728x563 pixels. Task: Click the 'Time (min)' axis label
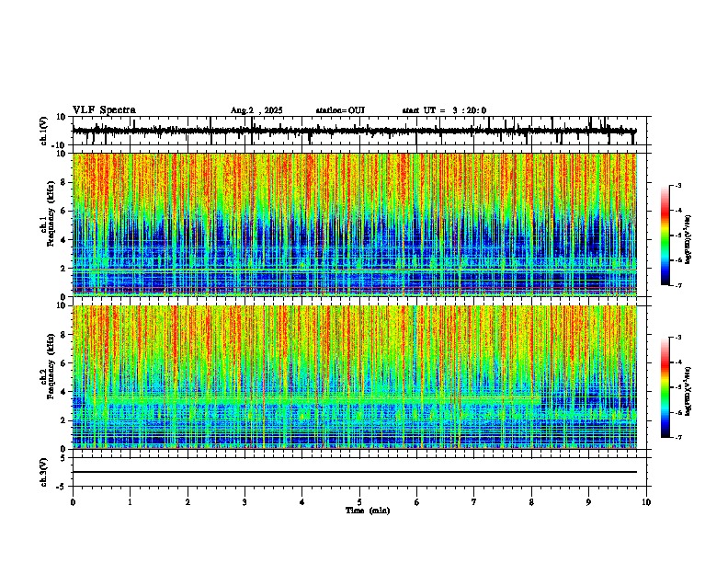(368, 511)
